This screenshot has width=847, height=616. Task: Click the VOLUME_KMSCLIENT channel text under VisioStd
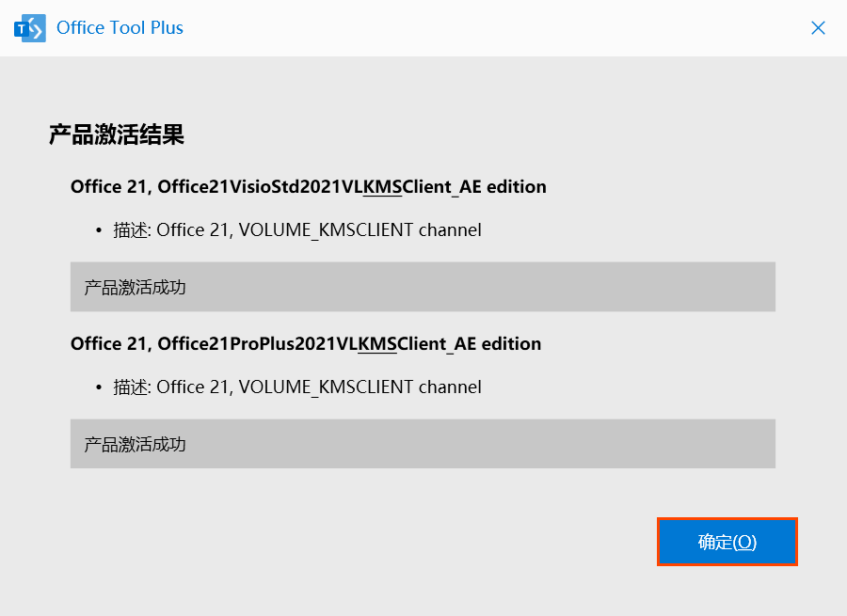pos(360,230)
